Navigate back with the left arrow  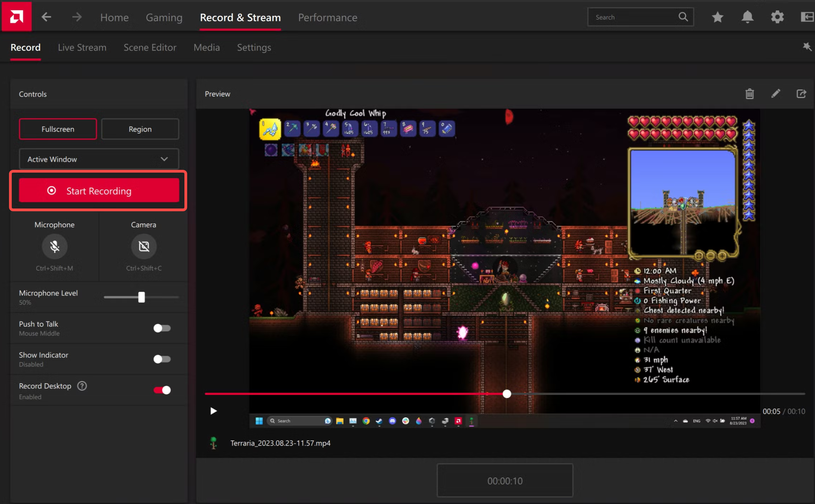pos(47,17)
